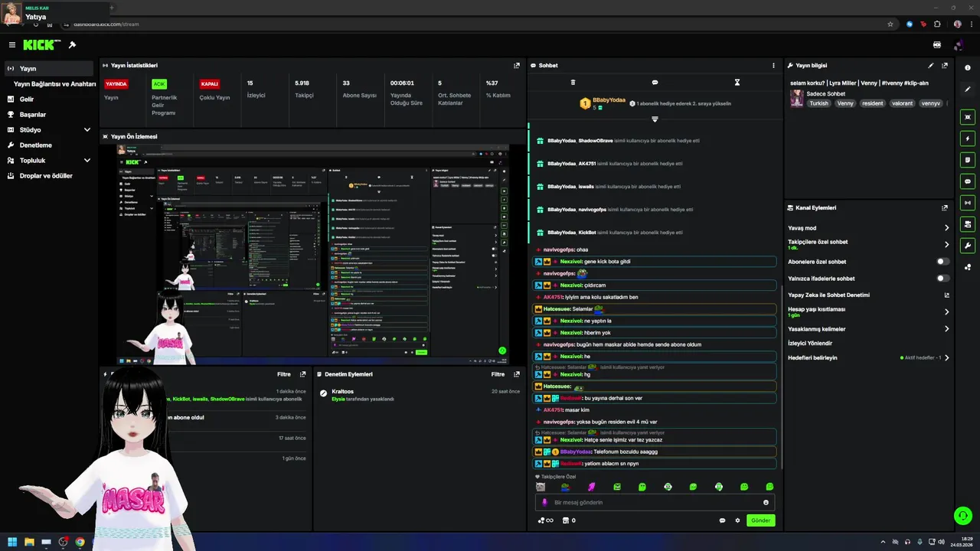Open Yavaş mod settings chevron
Screen dimensions: 980x551
tap(946, 228)
